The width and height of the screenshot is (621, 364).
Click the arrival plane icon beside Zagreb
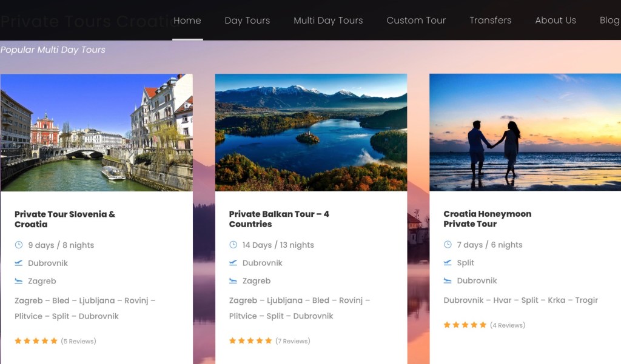[x=19, y=281]
